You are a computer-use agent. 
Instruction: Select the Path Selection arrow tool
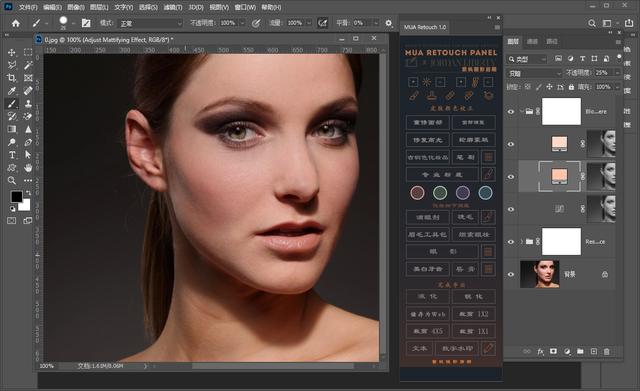[x=28, y=155]
